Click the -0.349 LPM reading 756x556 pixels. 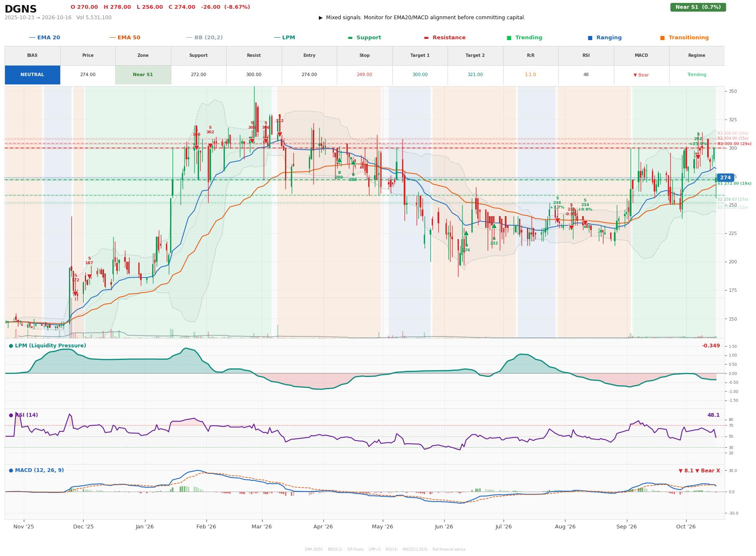[711, 346]
